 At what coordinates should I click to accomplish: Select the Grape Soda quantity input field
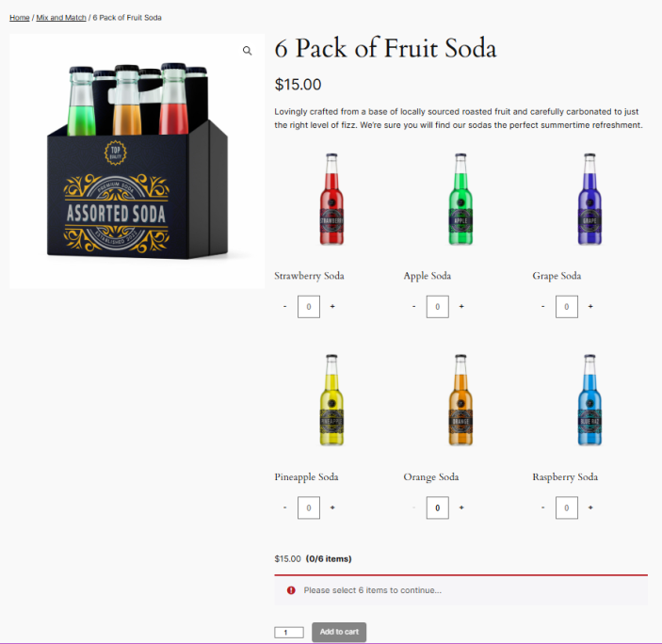(x=567, y=307)
